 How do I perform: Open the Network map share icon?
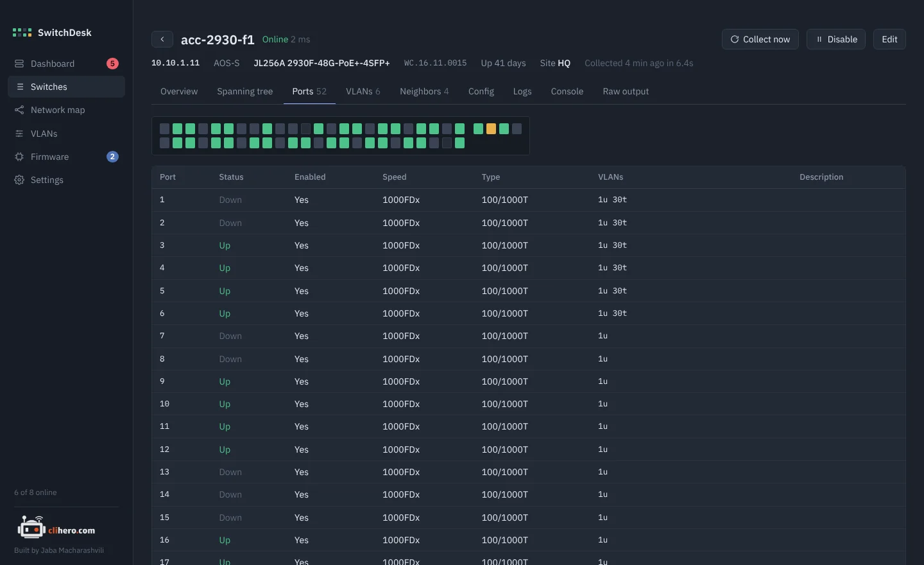tap(19, 110)
